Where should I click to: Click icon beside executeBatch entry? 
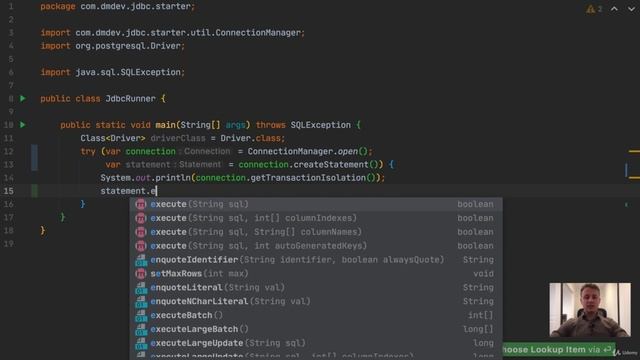pyautogui.click(x=141, y=315)
